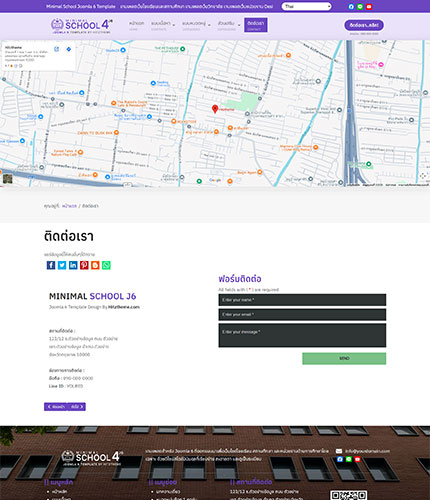The image size is (430, 500).
Task: Share page via WhatsApp icon
Action: point(106,265)
